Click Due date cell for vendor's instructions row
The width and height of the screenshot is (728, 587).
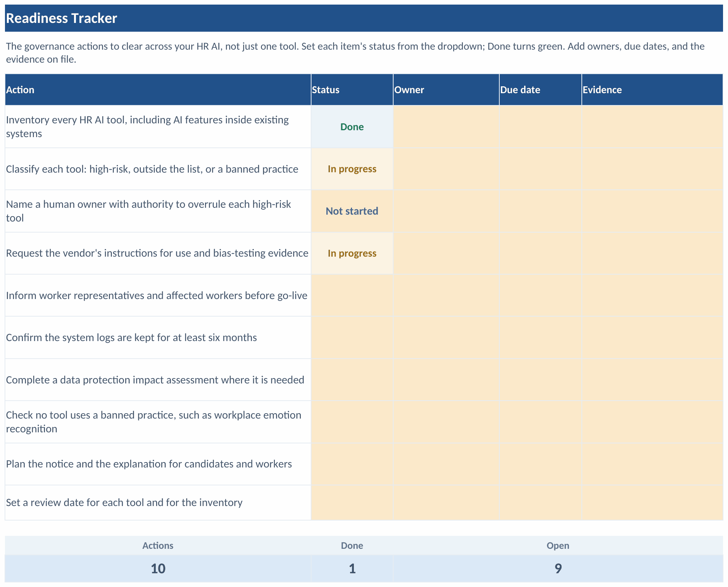(x=541, y=253)
